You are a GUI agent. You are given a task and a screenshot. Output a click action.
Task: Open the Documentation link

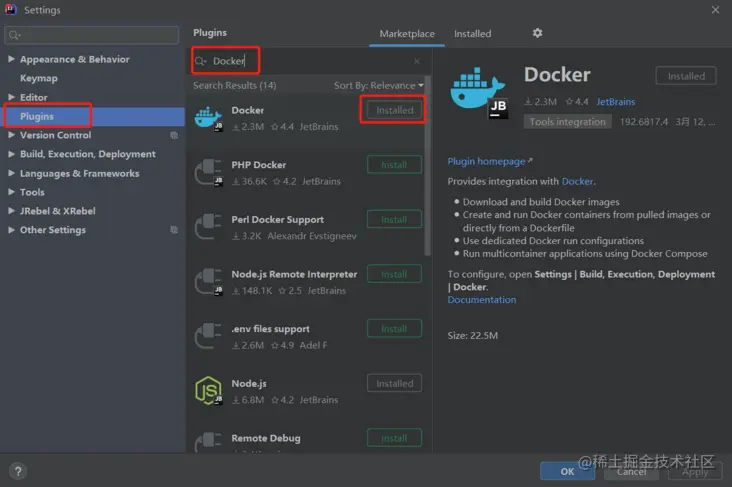coord(482,300)
